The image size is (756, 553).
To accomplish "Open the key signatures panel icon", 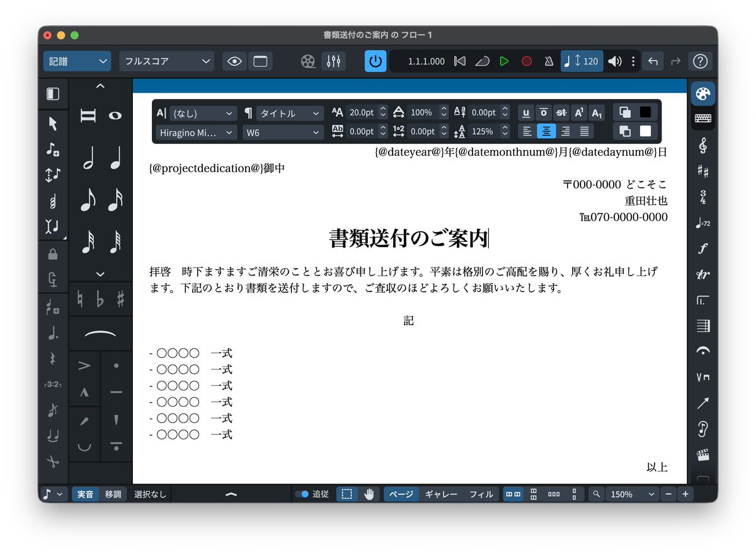I will click(x=703, y=171).
